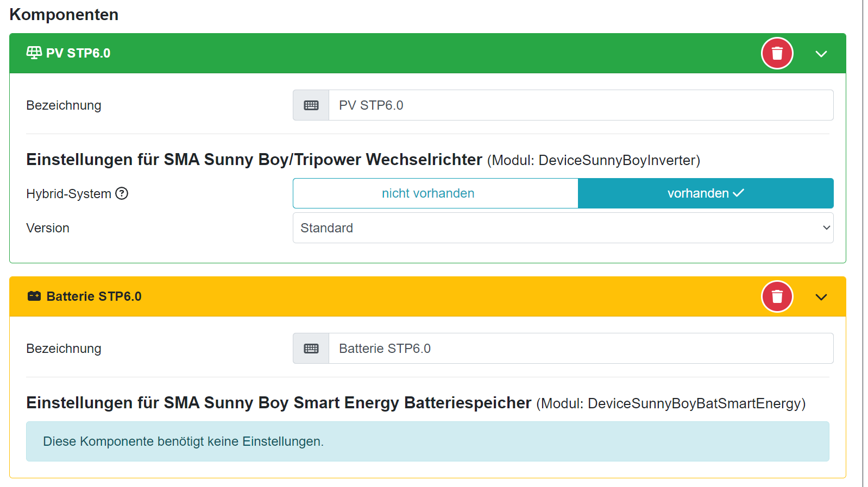Select 'vorhanden' Hybrid-System option
The width and height of the screenshot is (868, 487).
click(x=705, y=193)
